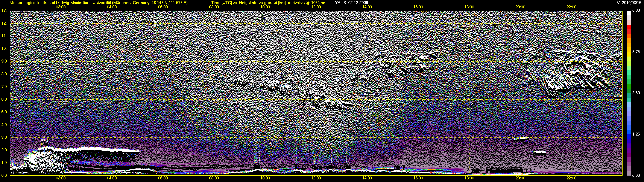The height and width of the screenshot is (182, 644).
Task: Click the 10:00 label on the top time axis
Action: (265, 7)
